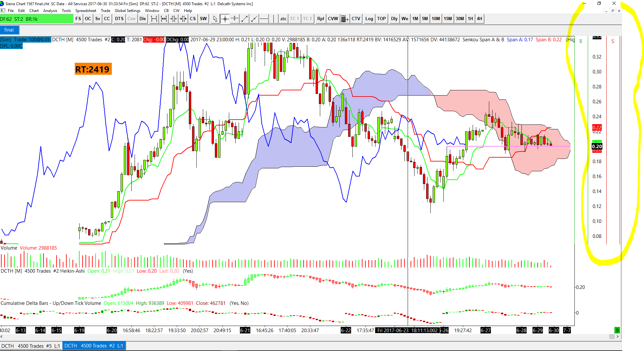Select the abc text drawing tool
Viewport: 644px width, 351px height.
283,19
